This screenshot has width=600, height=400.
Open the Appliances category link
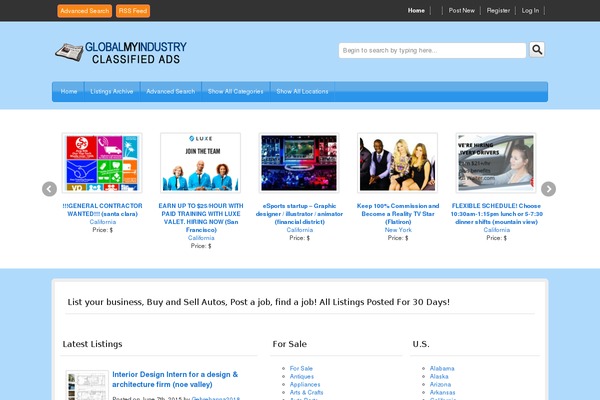pos(305,385)
